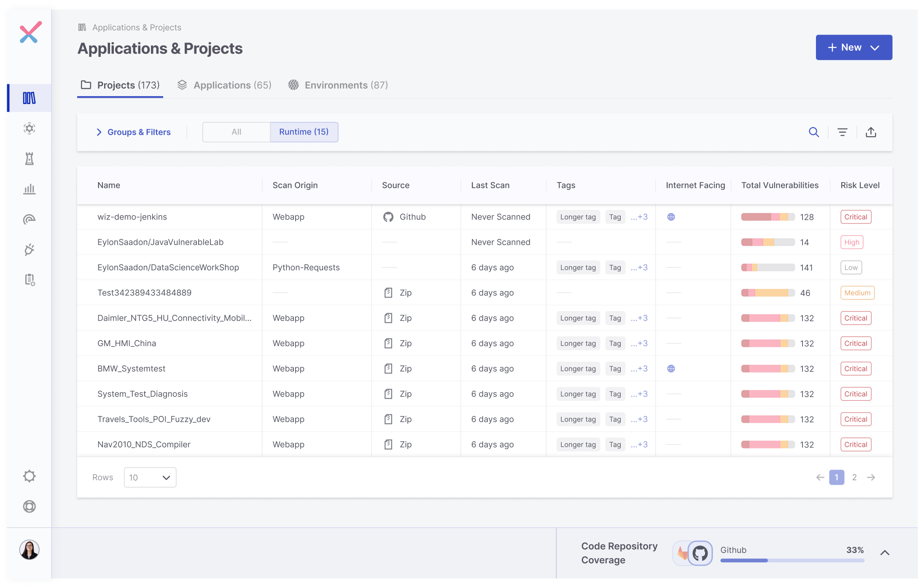Viewport: 918px width, 588px height.
Task: Open the lifebuoy help icon
Action: [x=30, y=506]
